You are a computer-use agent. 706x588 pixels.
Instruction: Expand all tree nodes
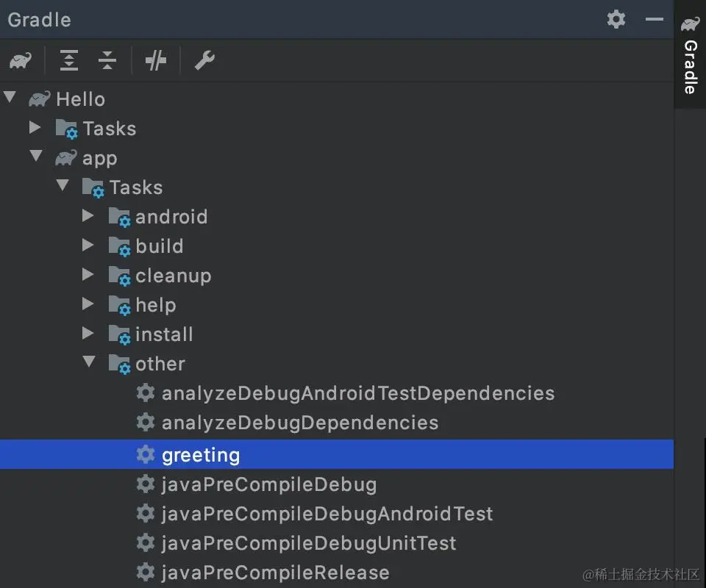point(69,60)
